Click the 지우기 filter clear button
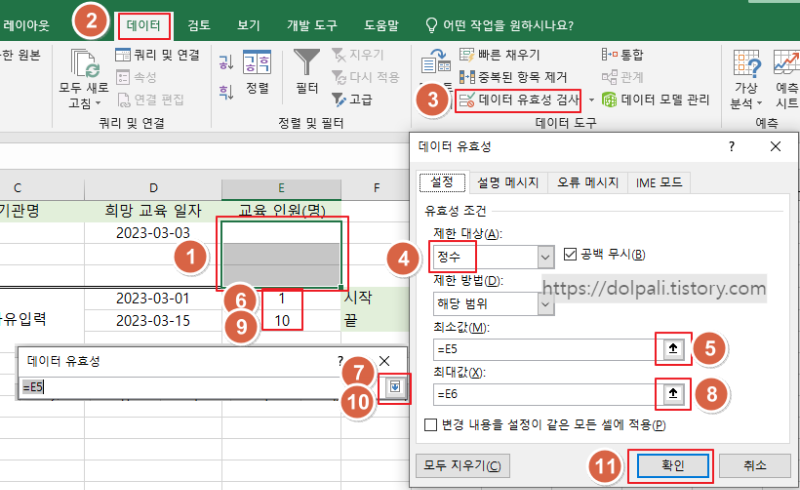The height and width of the screenshot is (490, 800). (x=358, y=55)
